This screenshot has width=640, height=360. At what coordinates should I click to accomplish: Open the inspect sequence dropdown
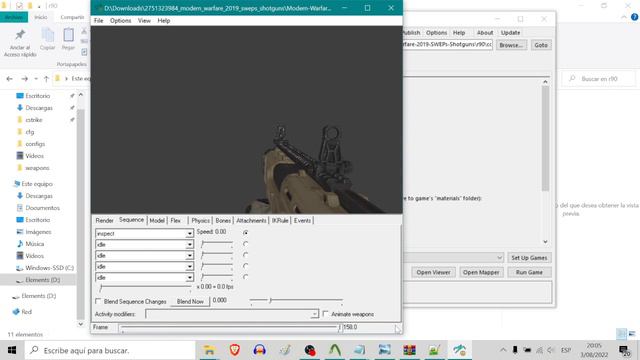tap(189, 234)
